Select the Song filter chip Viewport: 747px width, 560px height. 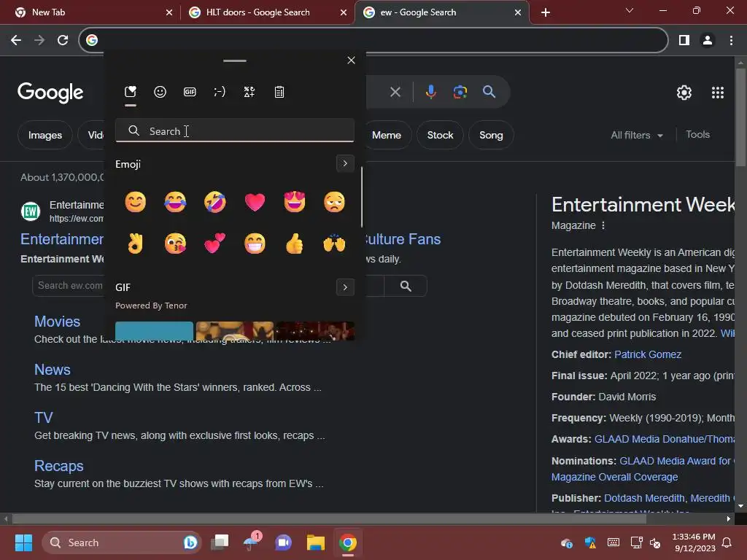(x=491, y=135)
